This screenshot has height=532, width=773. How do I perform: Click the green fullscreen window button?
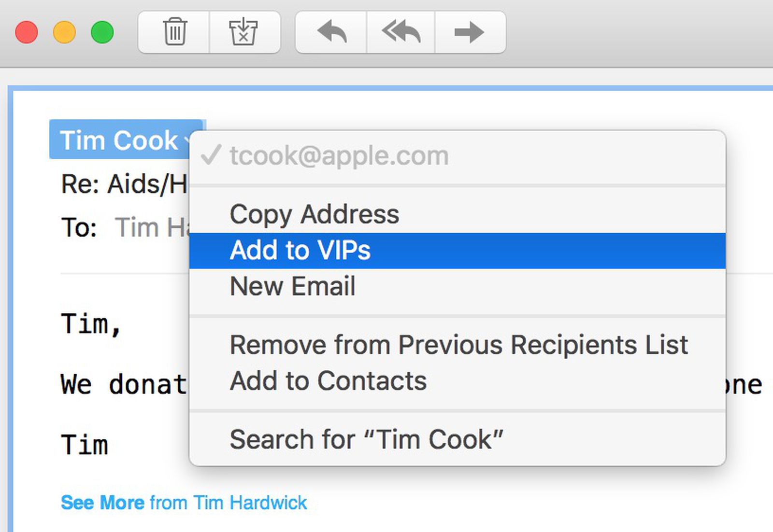(102, 32)
